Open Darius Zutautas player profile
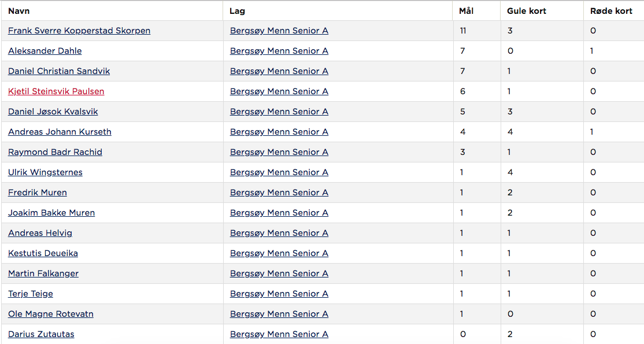 point(41,334)
